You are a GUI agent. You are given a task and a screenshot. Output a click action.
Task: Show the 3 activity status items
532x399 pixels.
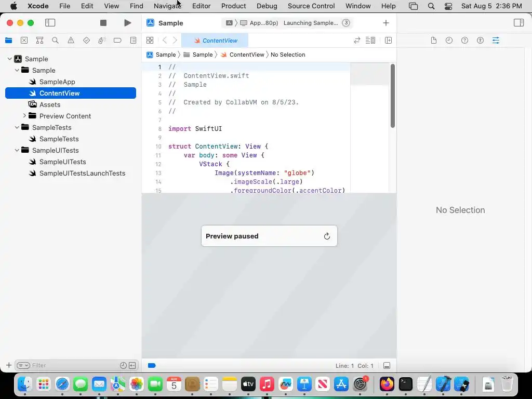[345, 23]
